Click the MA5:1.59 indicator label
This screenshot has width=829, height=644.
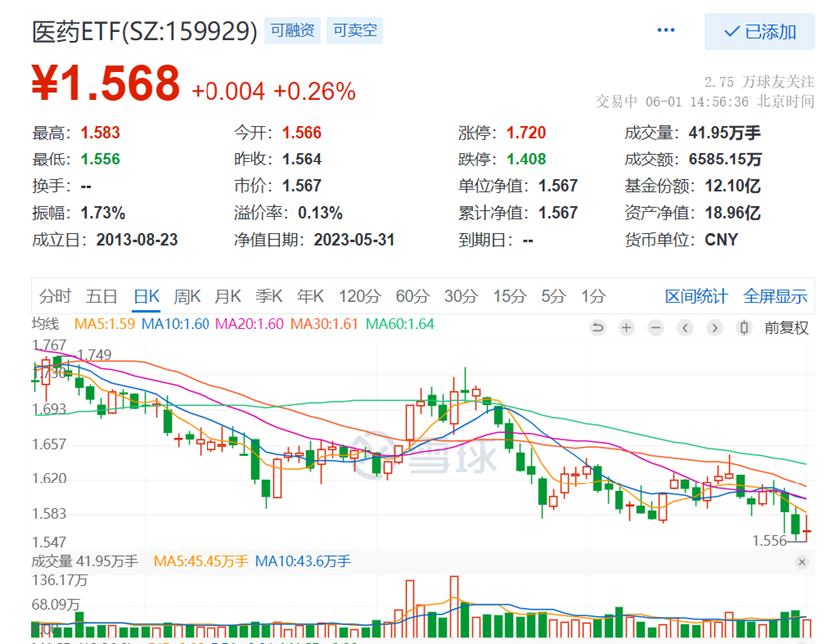[104, 324]
